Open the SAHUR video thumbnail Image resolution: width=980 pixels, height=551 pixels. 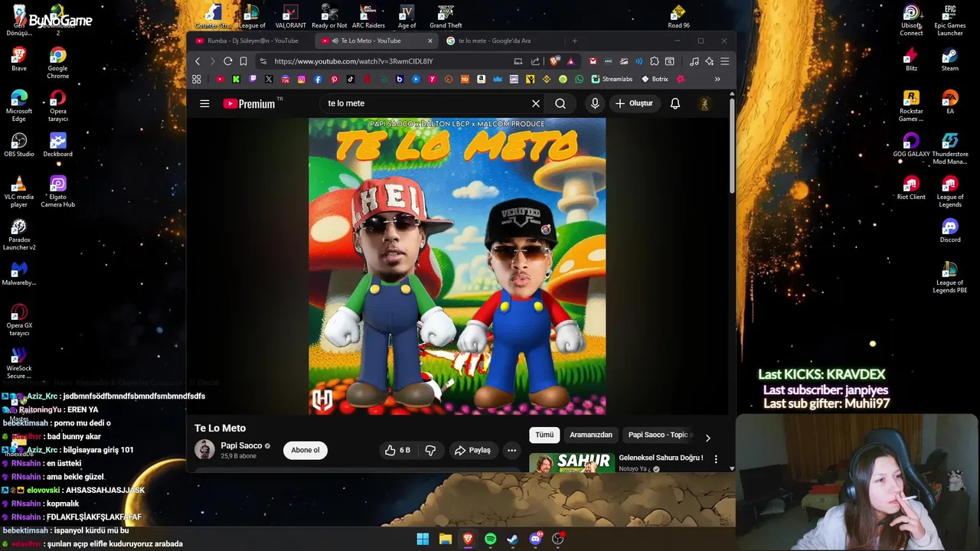pos(572,462)
